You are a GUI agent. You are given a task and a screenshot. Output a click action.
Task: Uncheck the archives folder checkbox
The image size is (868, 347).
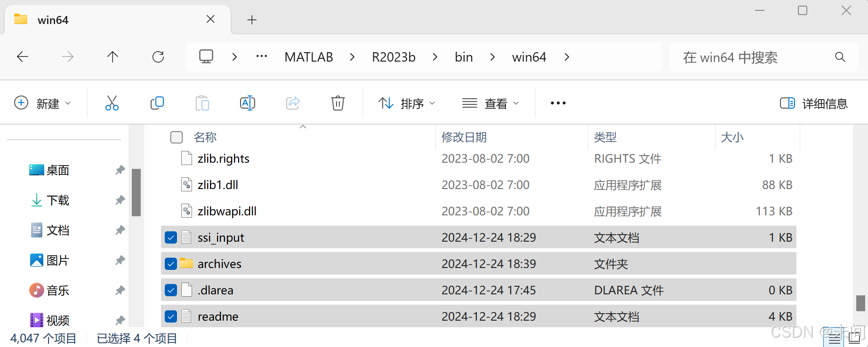point(171,264)
